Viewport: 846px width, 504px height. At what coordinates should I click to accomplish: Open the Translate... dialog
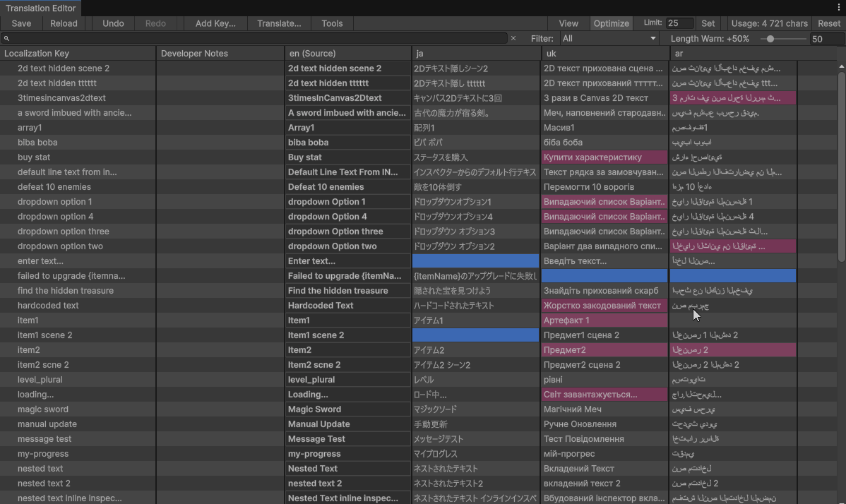(x=278, y=23)
